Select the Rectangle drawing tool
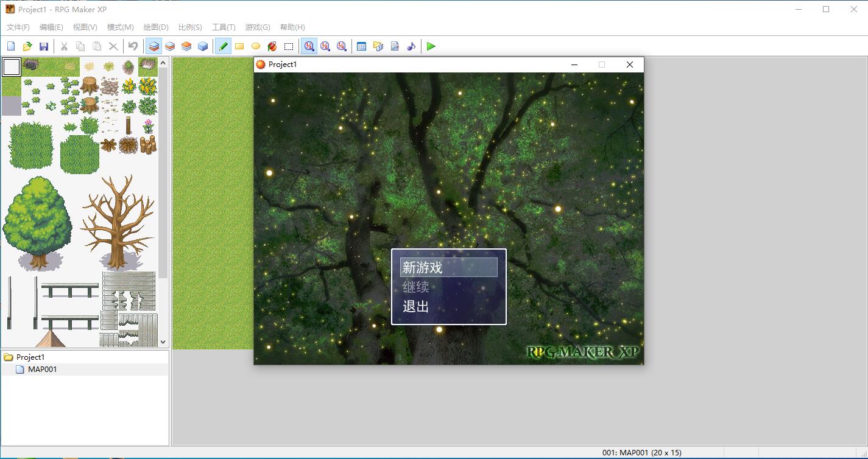This screenshot has height=459, width=868. coord(239,46)
